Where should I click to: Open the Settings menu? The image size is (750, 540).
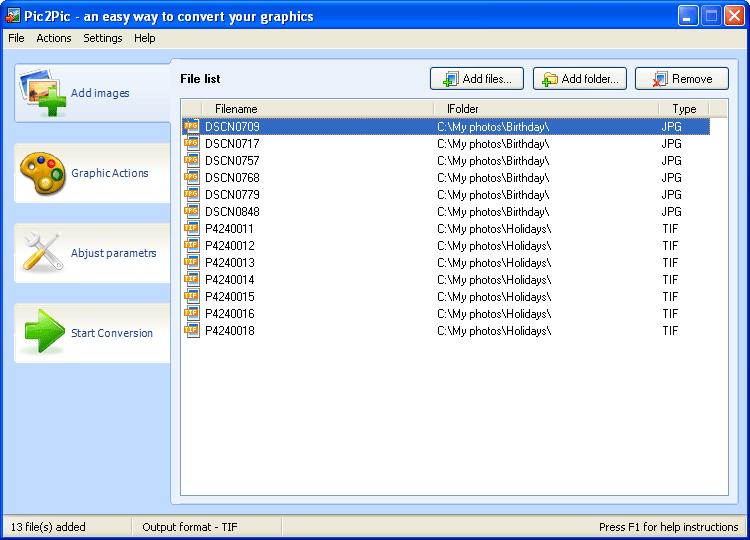point(103,38)
